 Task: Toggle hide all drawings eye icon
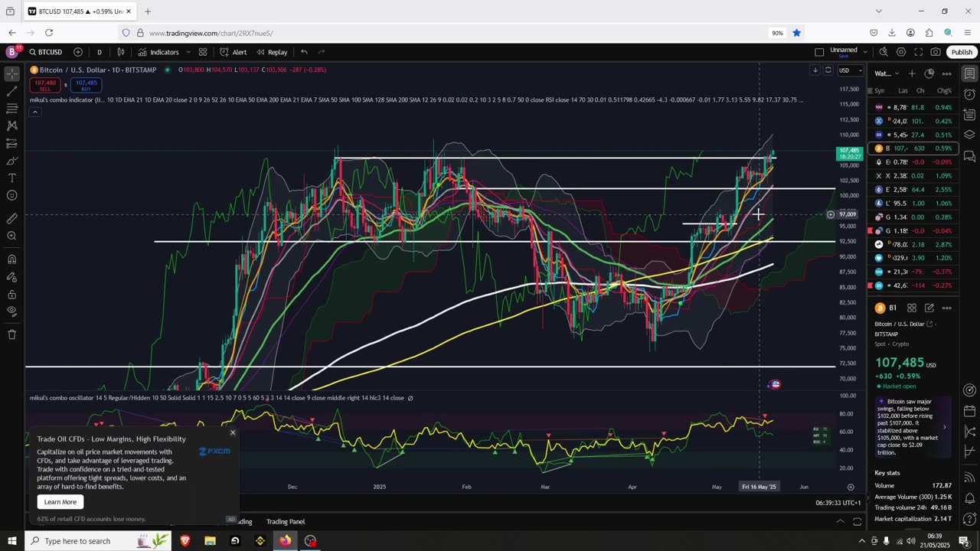click(11, 311)
